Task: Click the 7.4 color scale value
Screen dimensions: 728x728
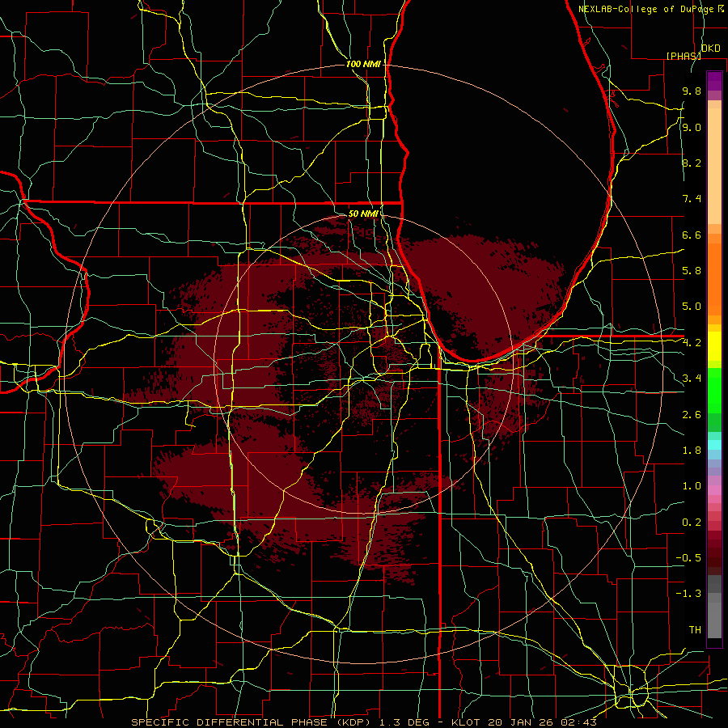Action: 692,199
